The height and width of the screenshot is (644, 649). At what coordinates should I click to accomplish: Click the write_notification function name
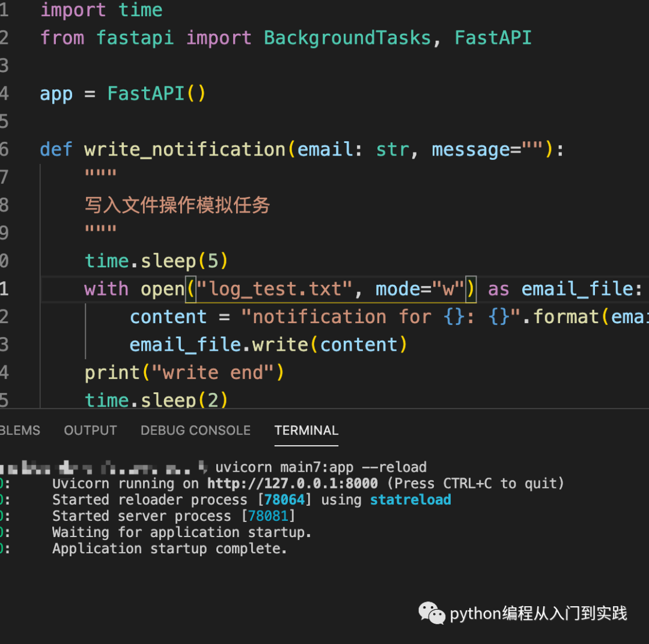coord(184,149)
